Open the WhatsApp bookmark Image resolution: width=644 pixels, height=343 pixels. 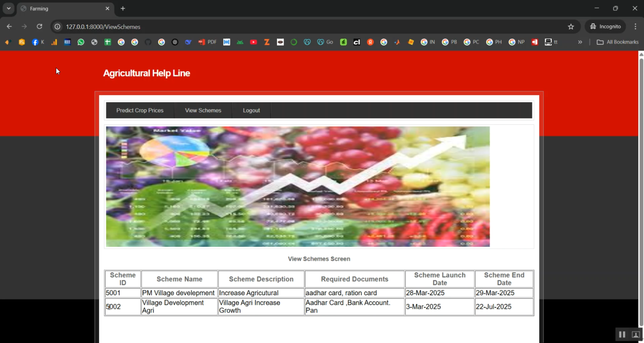point(81,42)
